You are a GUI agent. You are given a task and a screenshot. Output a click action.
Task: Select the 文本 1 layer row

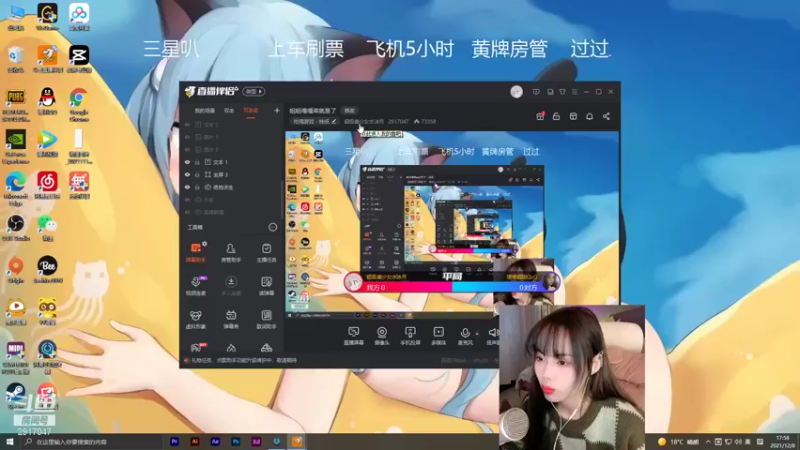(x=232, y=162)
